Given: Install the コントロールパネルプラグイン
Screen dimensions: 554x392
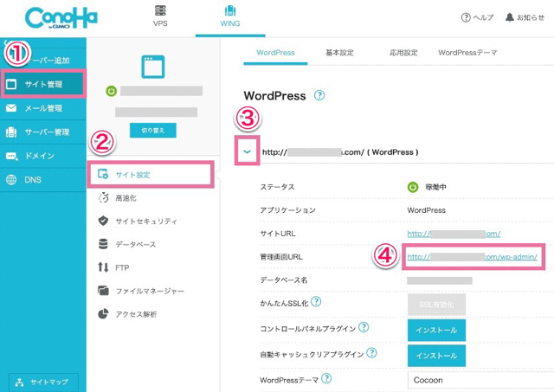Looking at the screenshot, I should coord(436,331).
